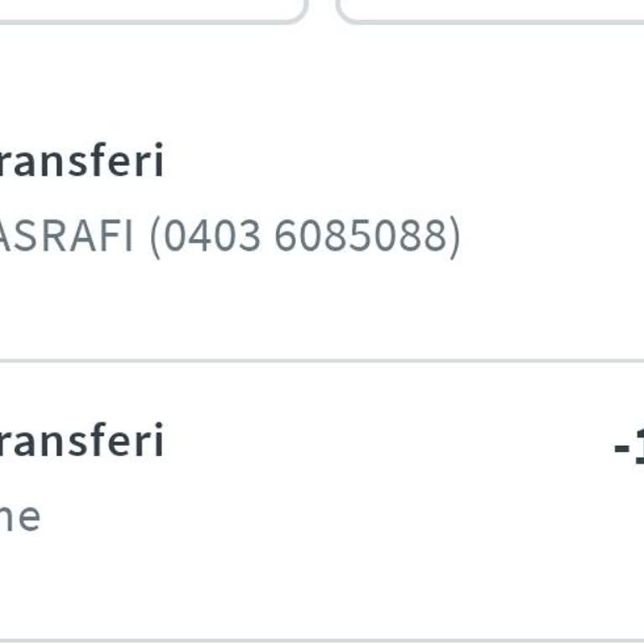Click empty area right of first Transferi
The height and width of the screenshot is (644, 644).
pyautogui.click(x=402, y=161)
